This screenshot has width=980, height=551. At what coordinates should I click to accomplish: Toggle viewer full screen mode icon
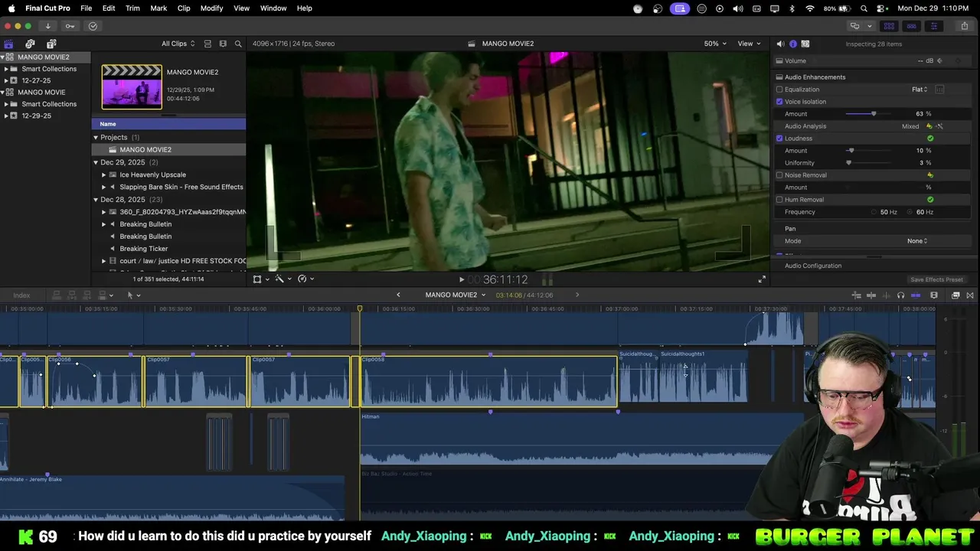coord(761,279)
